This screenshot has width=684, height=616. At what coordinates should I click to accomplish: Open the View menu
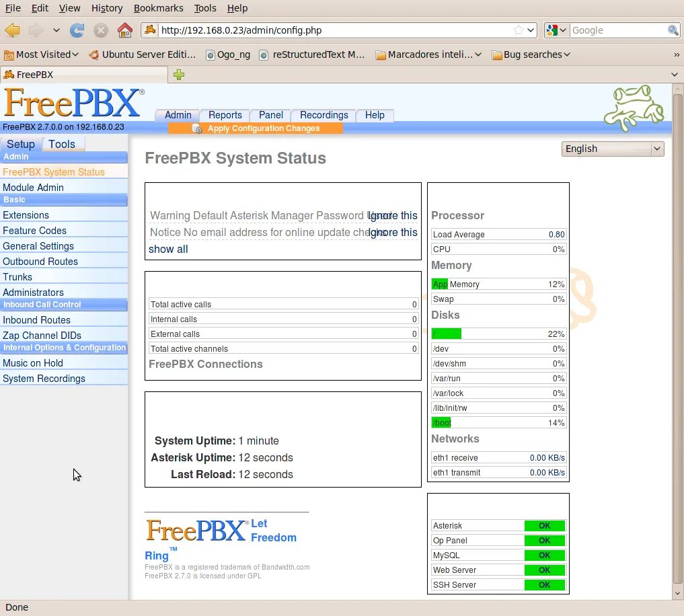point(69,8)
